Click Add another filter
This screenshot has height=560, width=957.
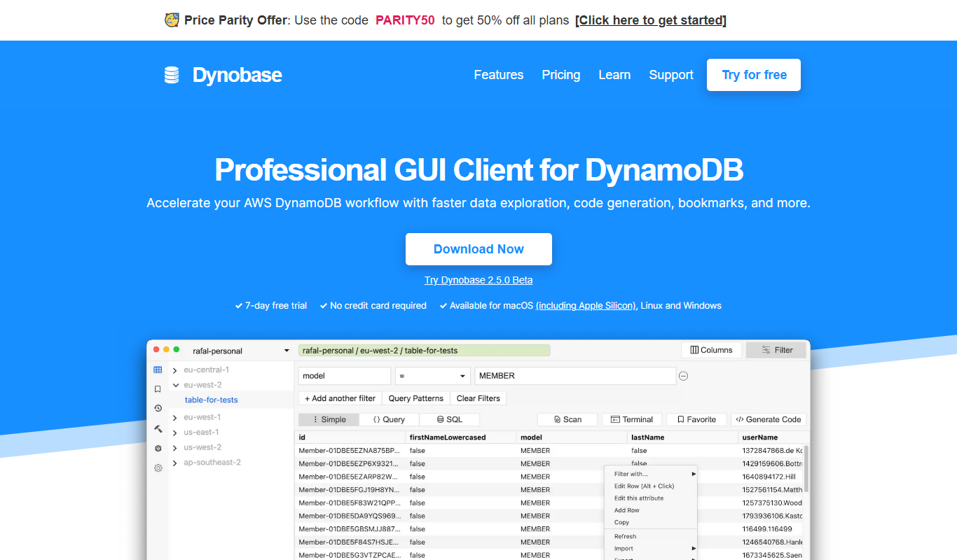coord(340,398)
